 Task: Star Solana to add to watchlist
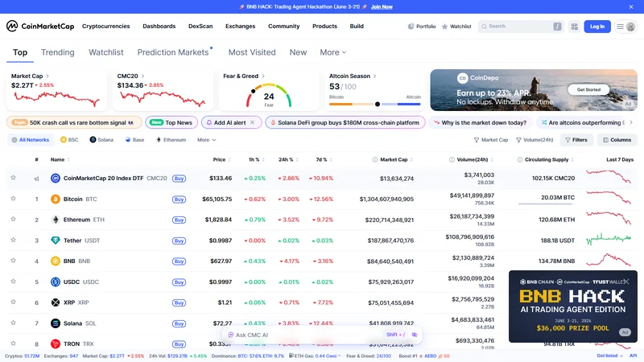[13, 323]
